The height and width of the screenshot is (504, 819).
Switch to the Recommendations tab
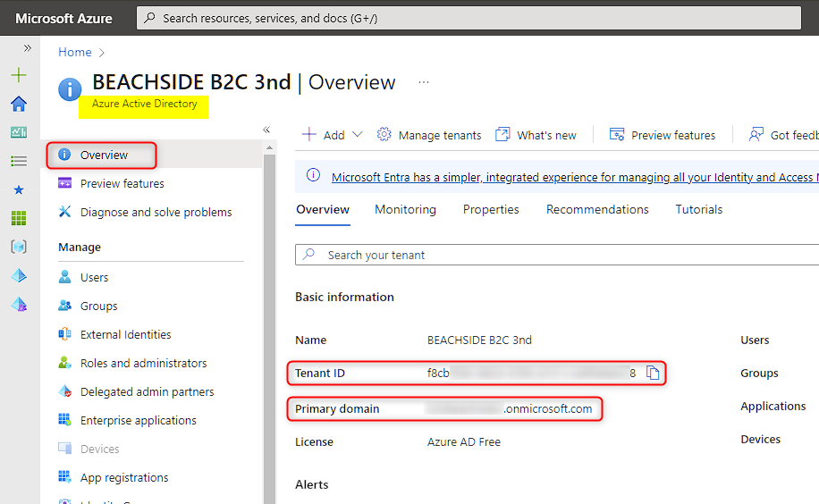597,209
